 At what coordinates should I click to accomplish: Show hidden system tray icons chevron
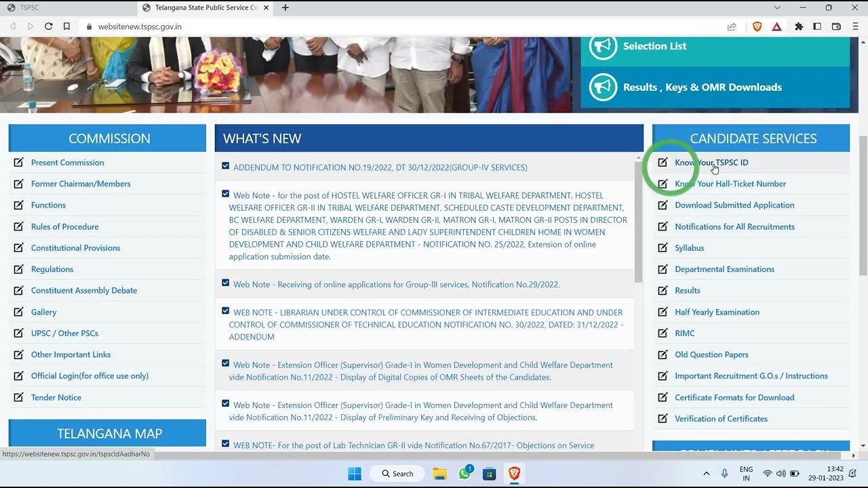(x=706, y=474)
